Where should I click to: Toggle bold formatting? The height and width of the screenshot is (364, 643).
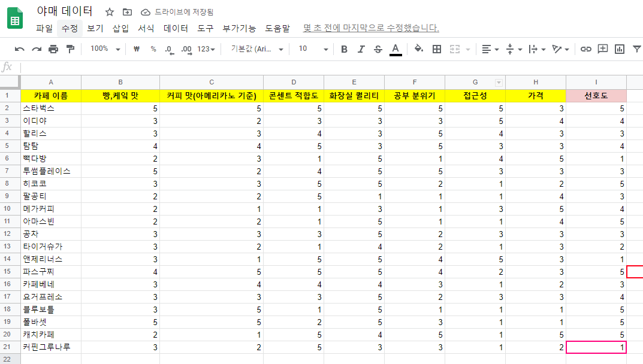pyautogui.click(x=344, y=49)
